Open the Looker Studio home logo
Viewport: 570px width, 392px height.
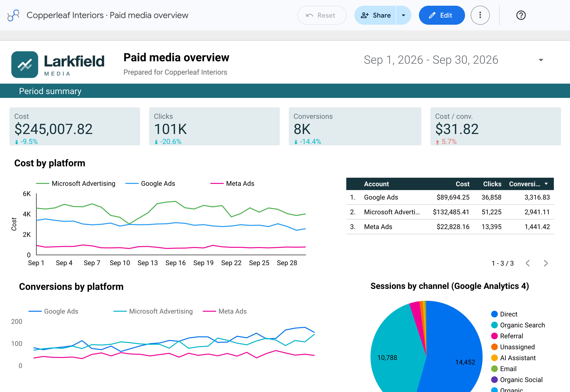(x=13, y=15)
